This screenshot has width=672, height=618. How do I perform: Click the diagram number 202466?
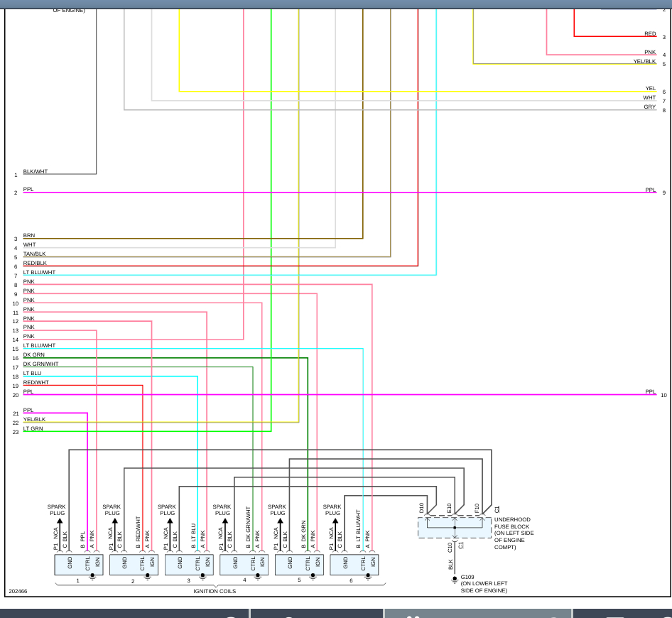pyautogui.click(x=18, y=591)
